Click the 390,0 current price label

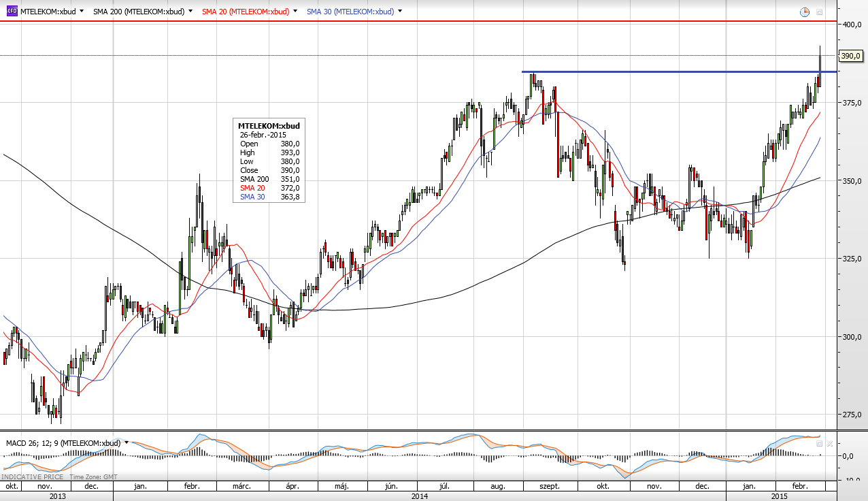click(852, 55)
